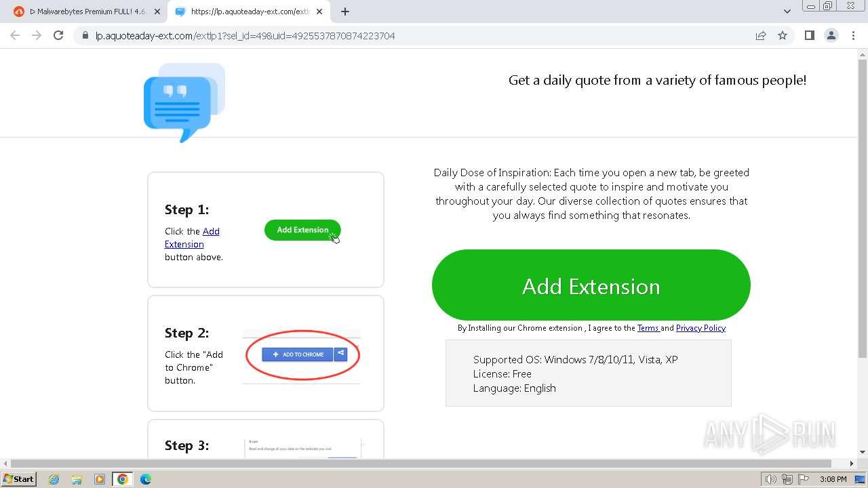Click the Supported OS line
Image resolution: width=868 pixels, height=488 pixels.
575,359
